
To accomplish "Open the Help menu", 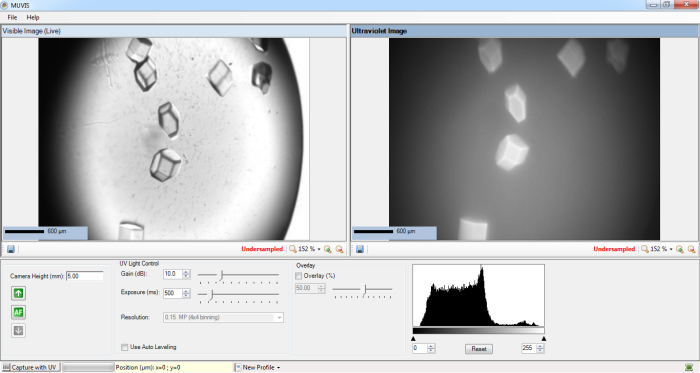I will click(33, 17).
